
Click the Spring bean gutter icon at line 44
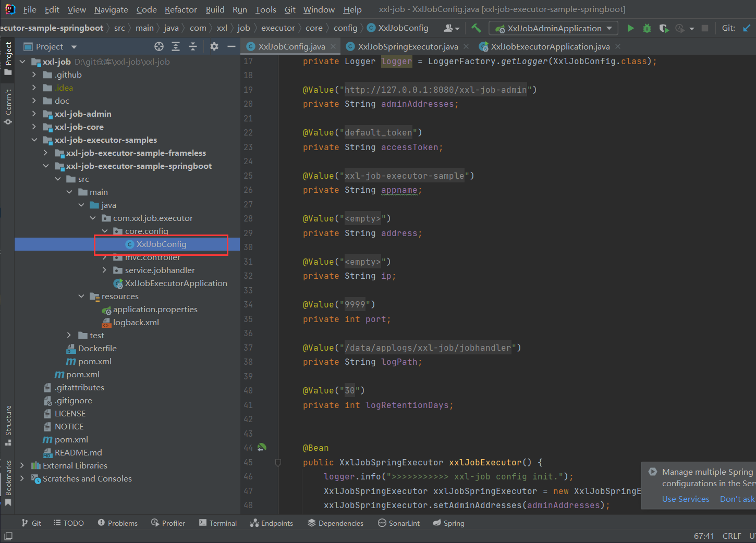262,447
